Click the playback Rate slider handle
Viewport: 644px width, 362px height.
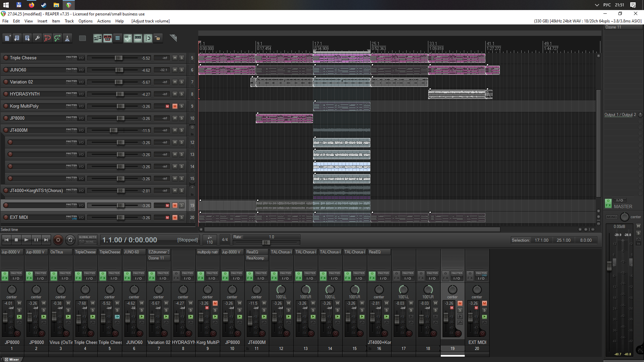click(x=266, y=242)
